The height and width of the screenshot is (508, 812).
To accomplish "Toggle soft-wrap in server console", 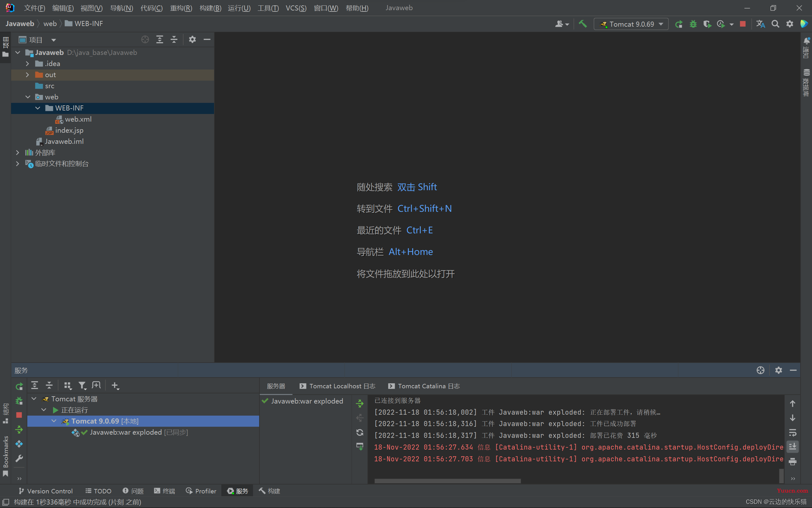I will click(793, 433).
